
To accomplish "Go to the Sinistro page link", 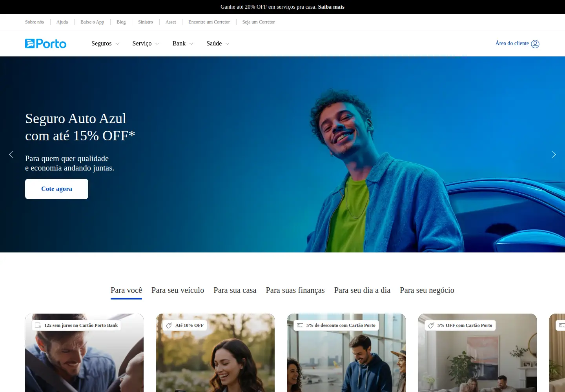I will (146, 22).
